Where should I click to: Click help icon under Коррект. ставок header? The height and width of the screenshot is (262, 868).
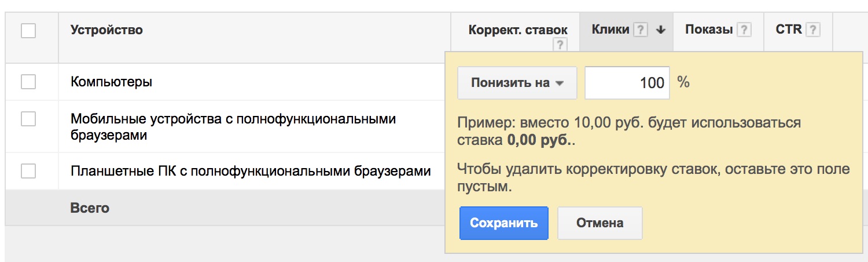point(559,46)
